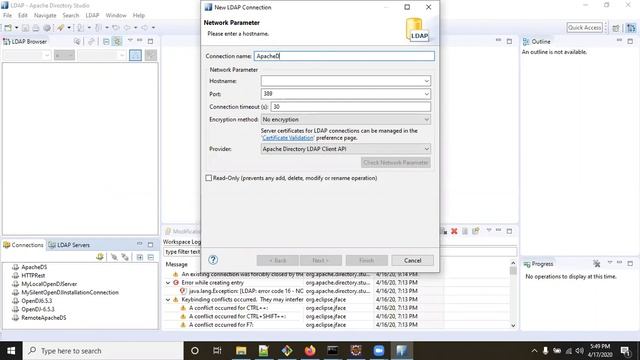Switch to the LDAP Servers tab

pyautogui.click(x=69, y=245)
